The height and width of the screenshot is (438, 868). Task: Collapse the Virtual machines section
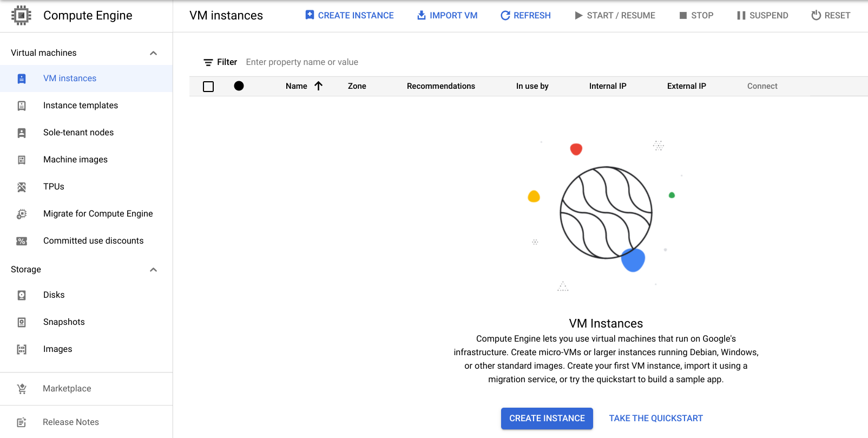[x=154, y=53]
